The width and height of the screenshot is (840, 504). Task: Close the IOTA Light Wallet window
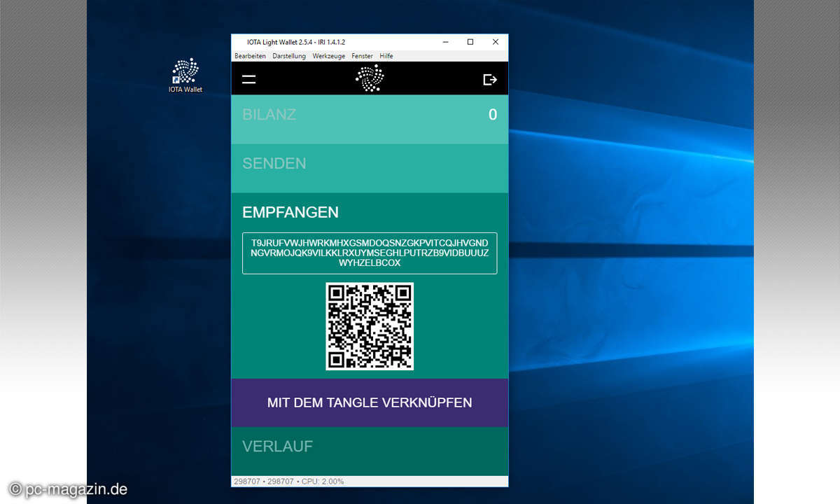496,42
